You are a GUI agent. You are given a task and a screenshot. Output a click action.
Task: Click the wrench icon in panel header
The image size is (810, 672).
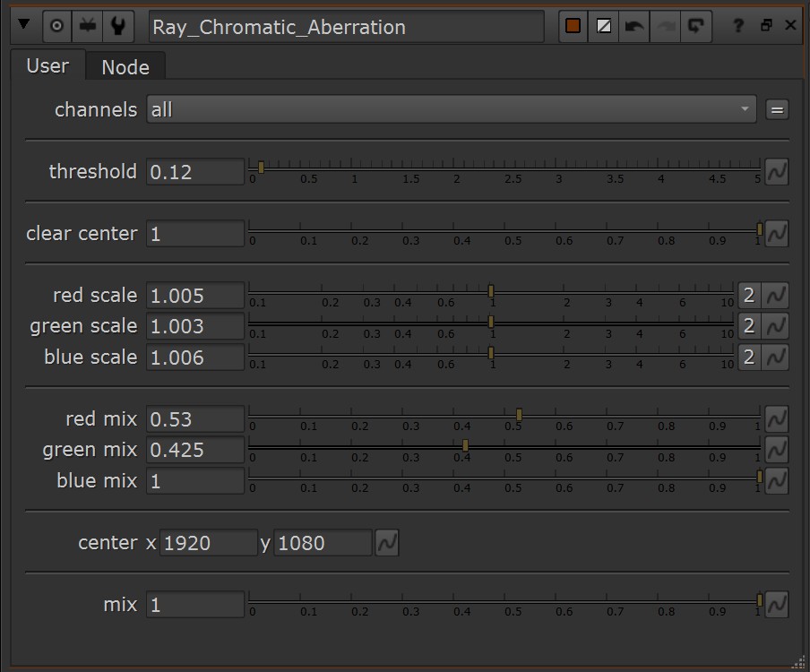(116, 26)
